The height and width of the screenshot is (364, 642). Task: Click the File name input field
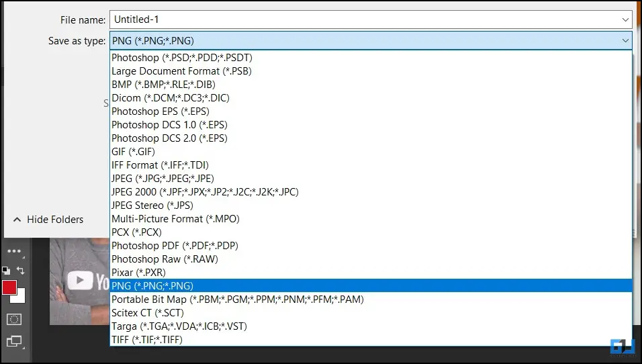[371, 19]
